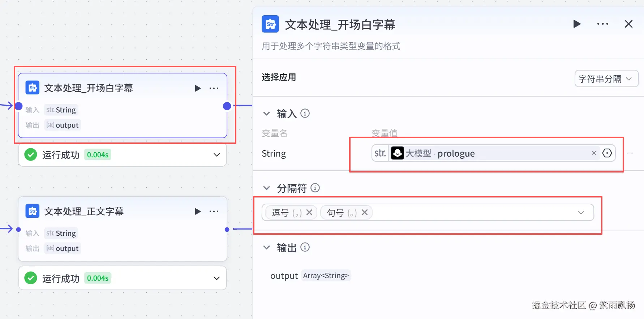
Task: Run the 文本处理_正文字幕 node
Action: [198, 212]
